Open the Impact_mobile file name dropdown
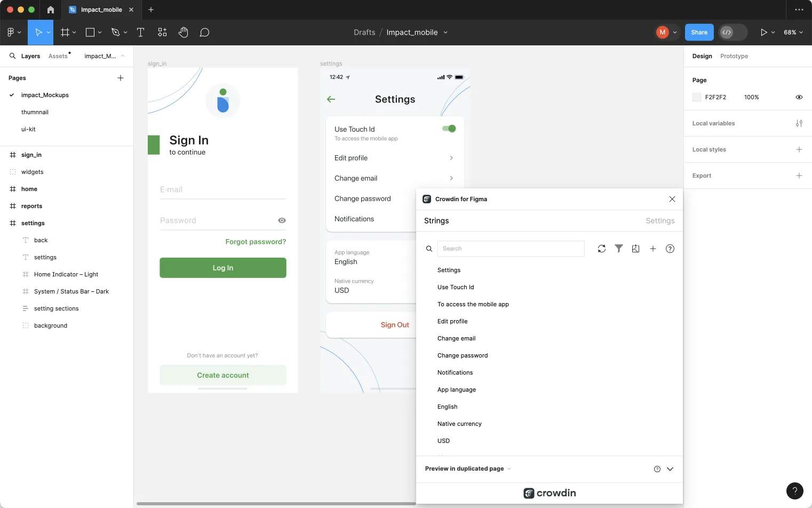 (445, 33)
